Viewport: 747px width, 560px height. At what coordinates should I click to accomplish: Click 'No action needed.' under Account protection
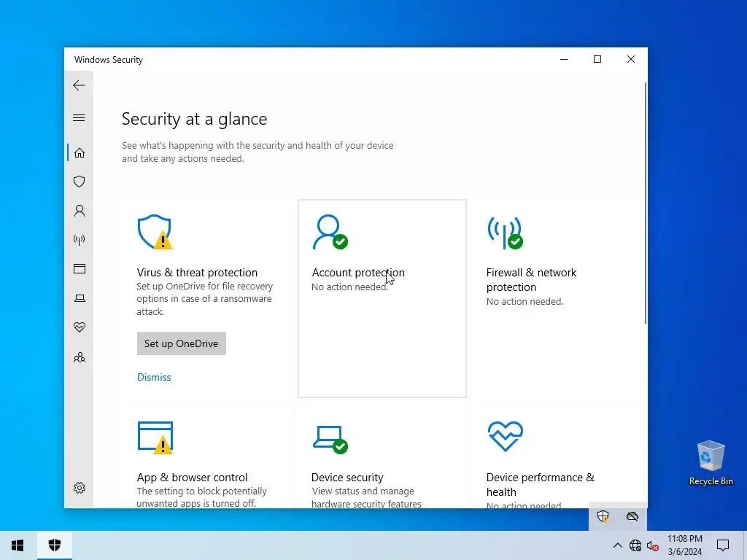tap(349, 287)
